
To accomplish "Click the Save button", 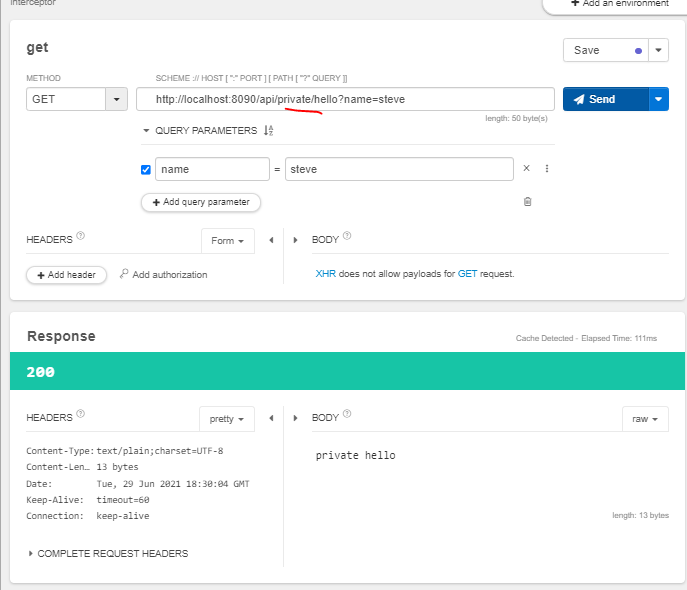I will click(x=606, y=50).
